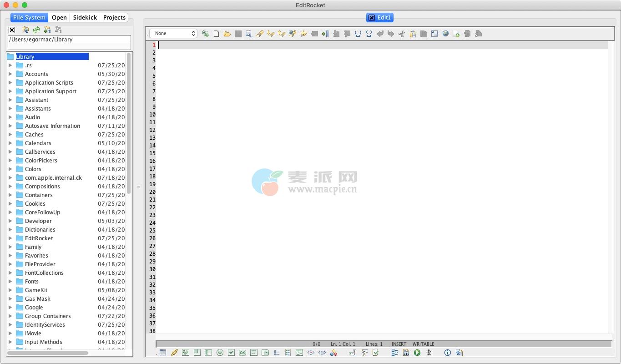
Task: Switch to the Open tab
Action: point(59,17)
